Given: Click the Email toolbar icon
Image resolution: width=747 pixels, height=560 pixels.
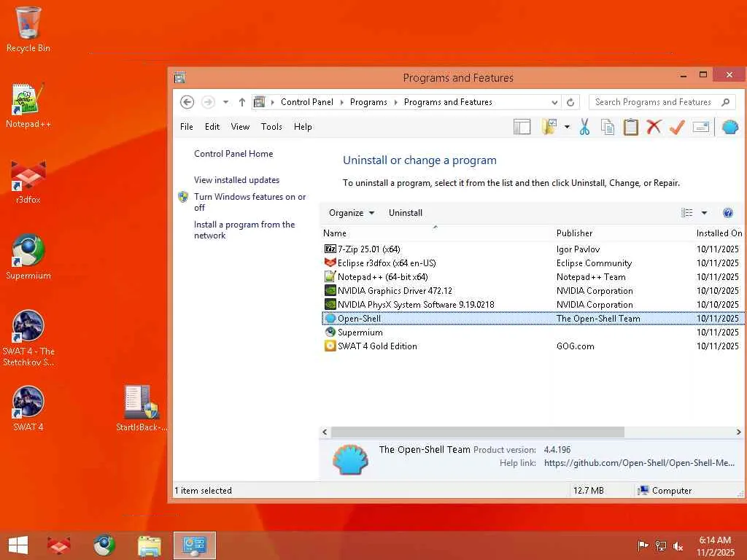Looking at the screenshot, I should point(701,127).
